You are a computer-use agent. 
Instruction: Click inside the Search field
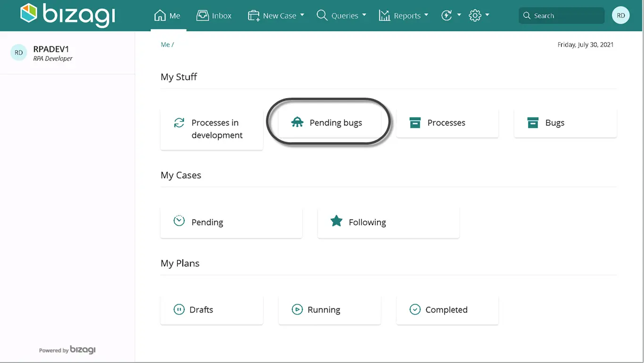tap(561, 16)
